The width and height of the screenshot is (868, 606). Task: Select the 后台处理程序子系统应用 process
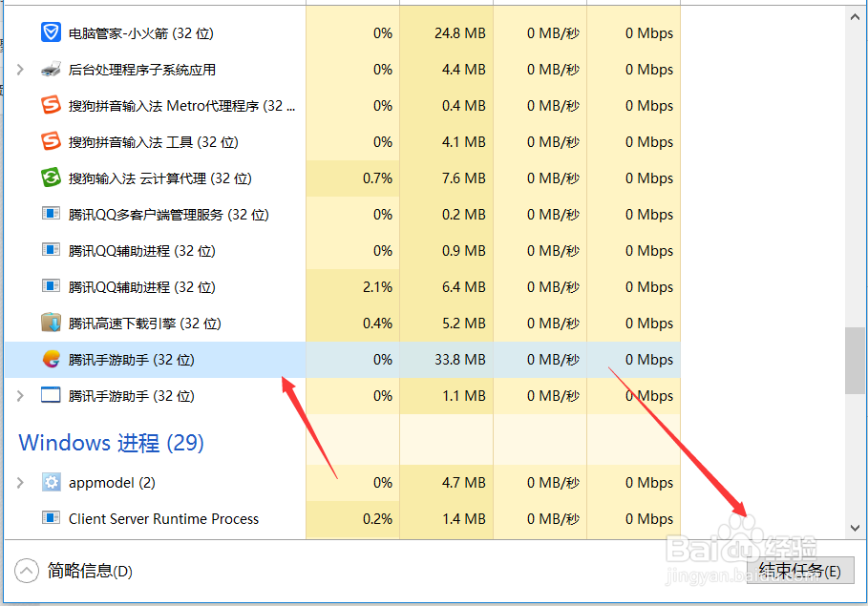point(141,70)
